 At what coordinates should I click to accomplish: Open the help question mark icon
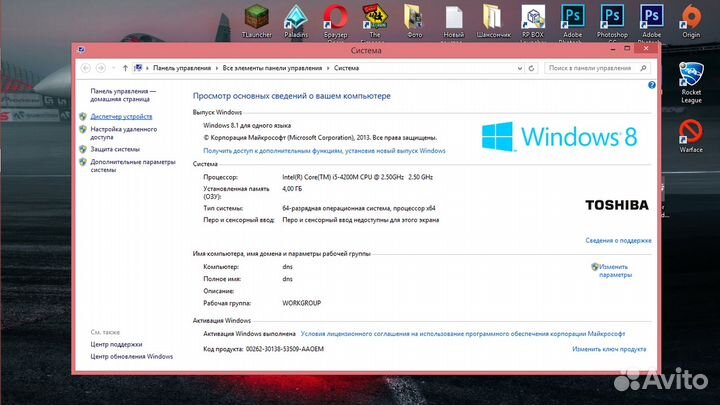tap(652, 85)
